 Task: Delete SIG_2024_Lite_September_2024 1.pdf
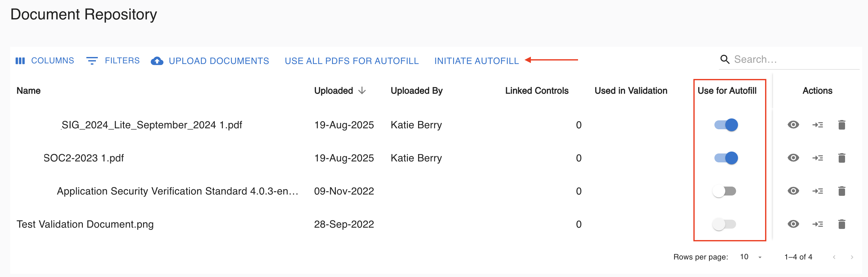pyautogui.click(x=842, y=125)
